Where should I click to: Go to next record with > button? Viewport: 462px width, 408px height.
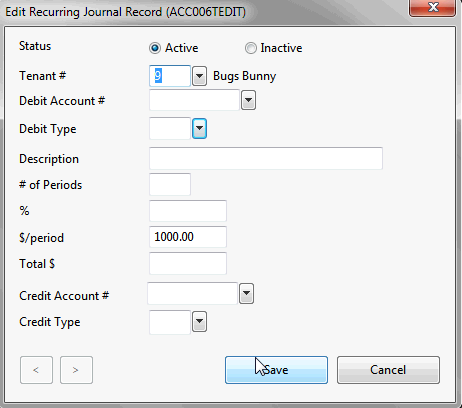coord(76,370)
